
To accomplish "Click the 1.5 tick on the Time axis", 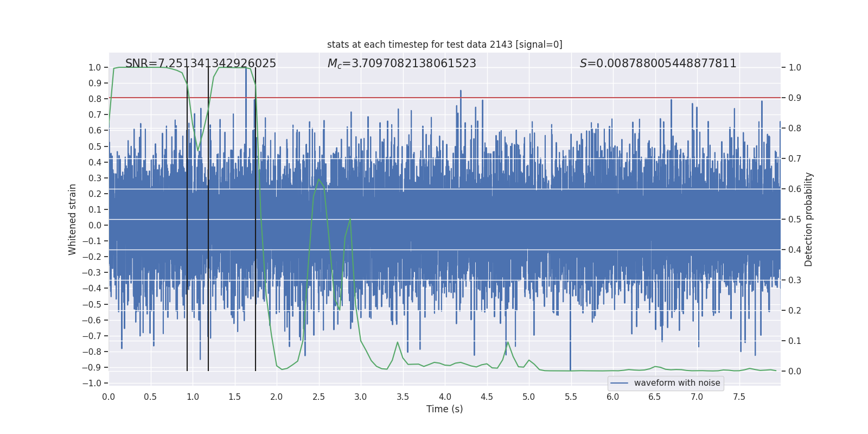I will tap(234, 397).
